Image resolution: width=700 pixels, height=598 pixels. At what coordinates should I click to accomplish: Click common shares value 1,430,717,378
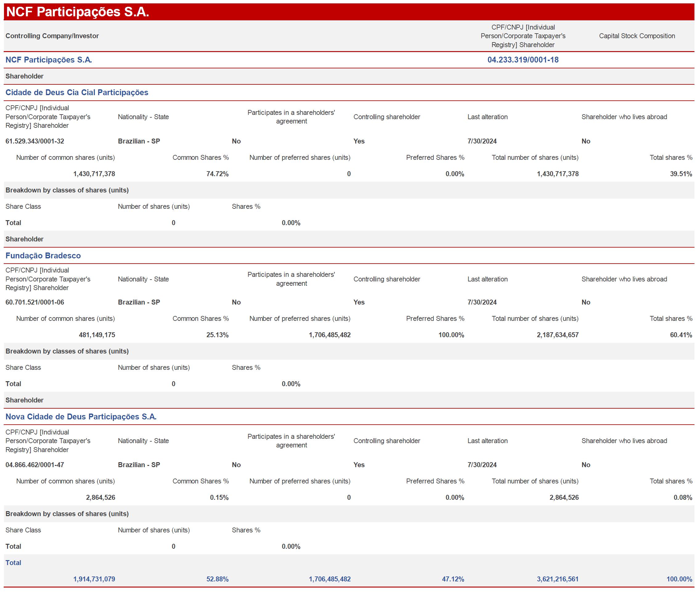94,174
